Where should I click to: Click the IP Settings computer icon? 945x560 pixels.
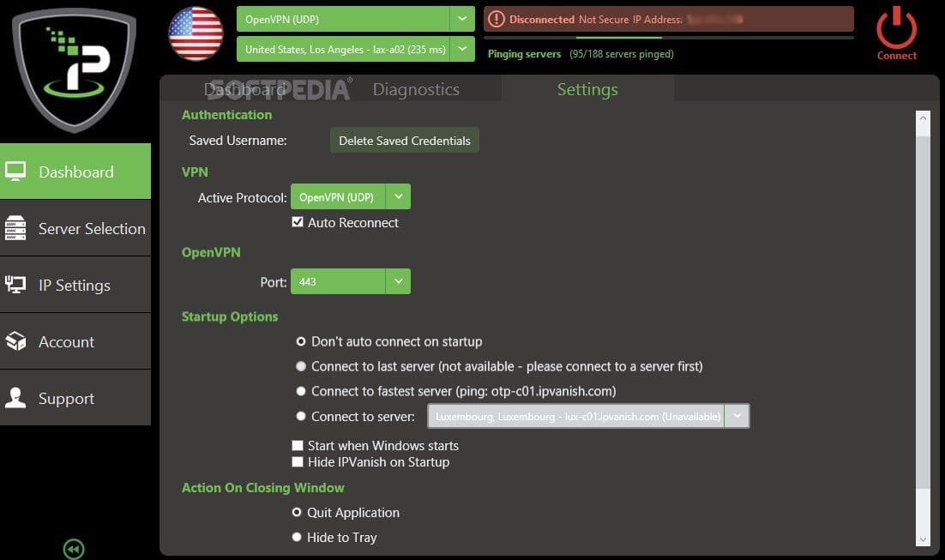pos(16,285)
